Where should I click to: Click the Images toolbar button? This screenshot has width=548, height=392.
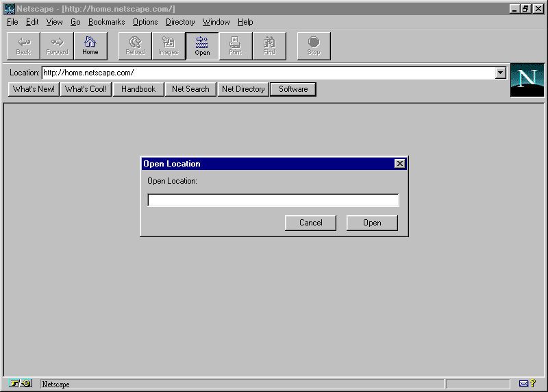click(x=169, y=46)
